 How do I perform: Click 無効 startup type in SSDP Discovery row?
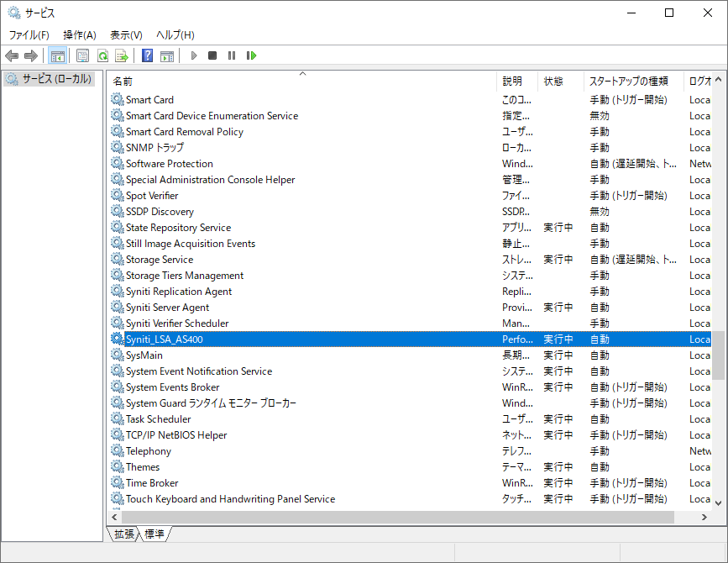[600, 212]
